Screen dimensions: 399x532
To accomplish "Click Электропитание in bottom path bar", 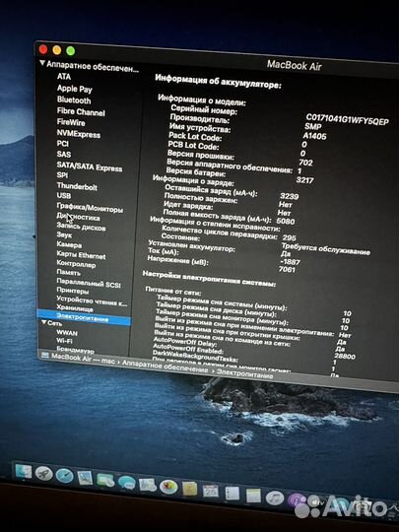I will coord(244,373).
